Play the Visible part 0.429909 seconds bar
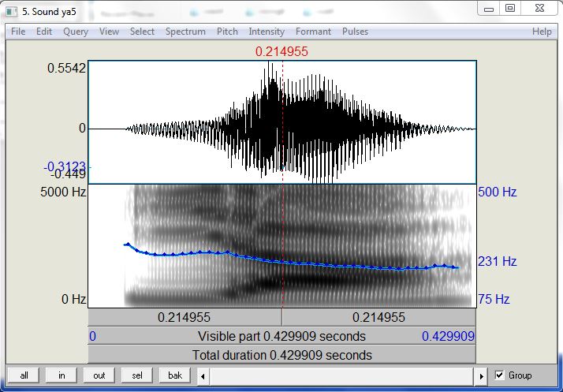563x392 pixels. [x=281, y=336]
